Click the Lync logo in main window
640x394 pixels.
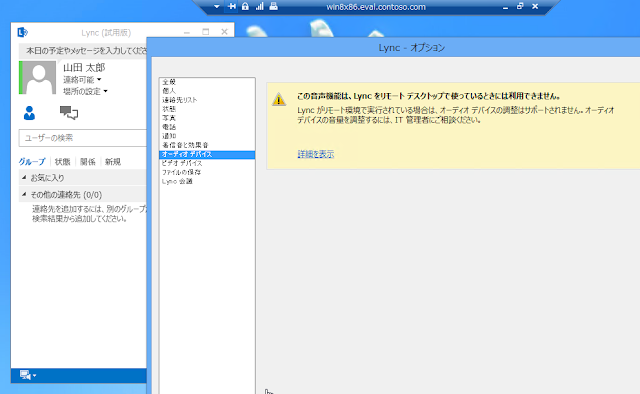pos(22,32)
